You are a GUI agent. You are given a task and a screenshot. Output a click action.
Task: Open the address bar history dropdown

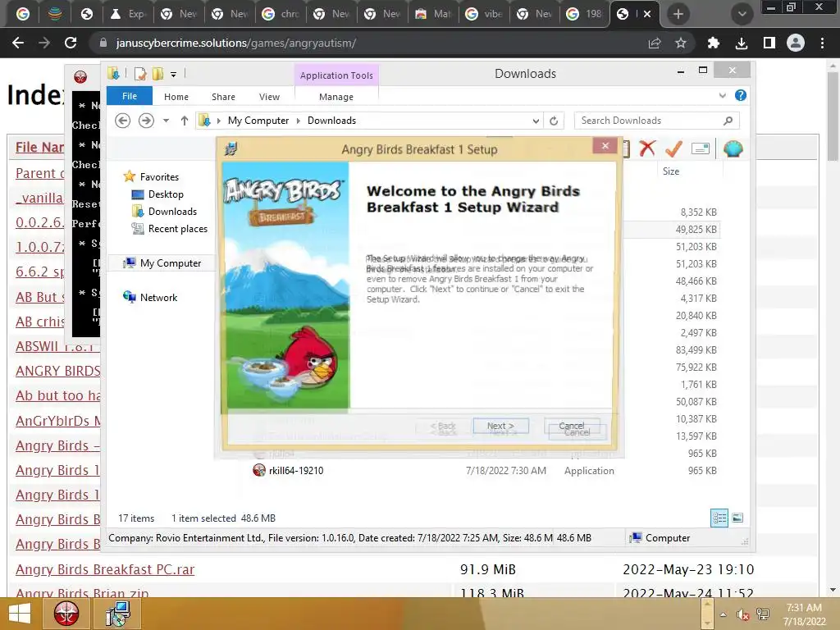click(536, 121)
